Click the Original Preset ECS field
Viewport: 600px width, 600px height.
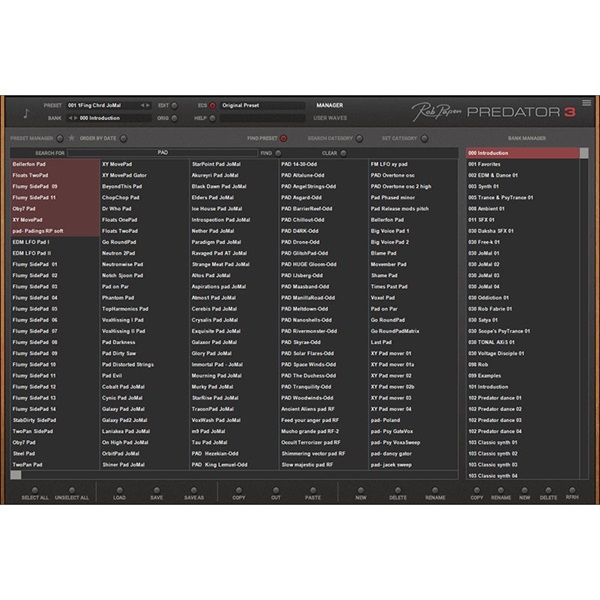coord(262,105)
